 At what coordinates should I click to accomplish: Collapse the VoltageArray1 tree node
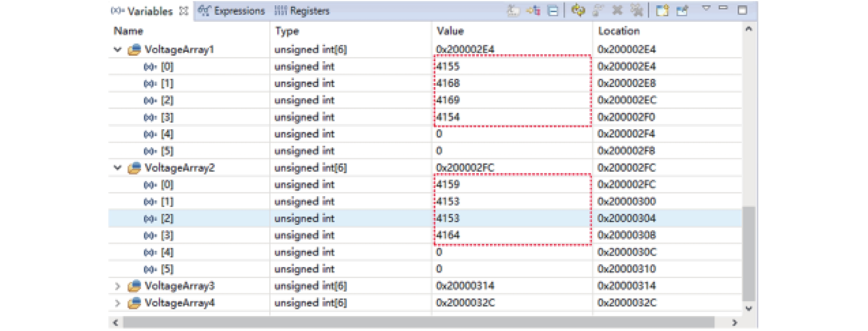(x=117, y=50)
